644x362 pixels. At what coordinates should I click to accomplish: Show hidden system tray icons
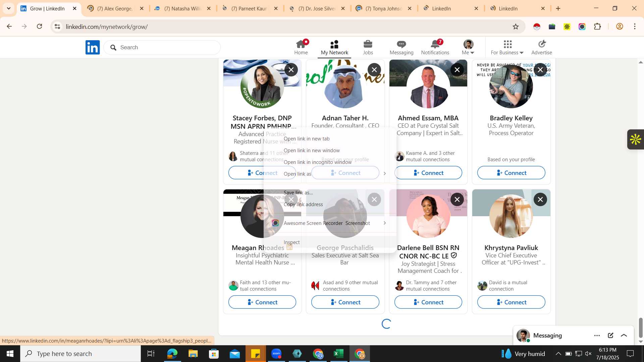558,354
